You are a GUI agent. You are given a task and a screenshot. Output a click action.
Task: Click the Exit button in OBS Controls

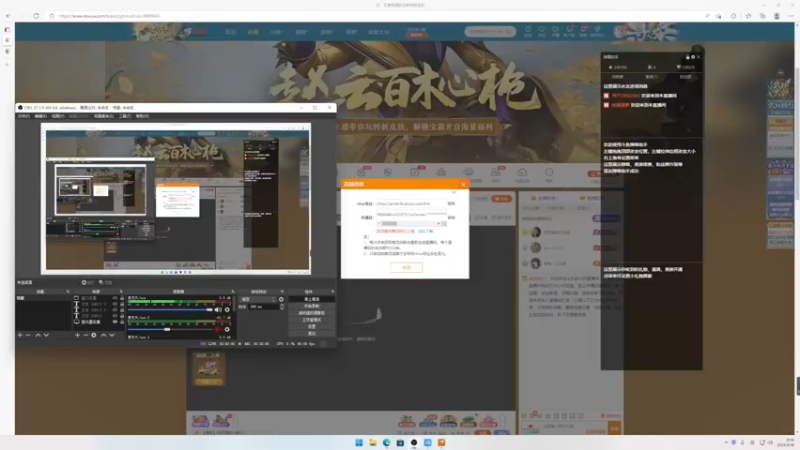[x=312, y=333]
